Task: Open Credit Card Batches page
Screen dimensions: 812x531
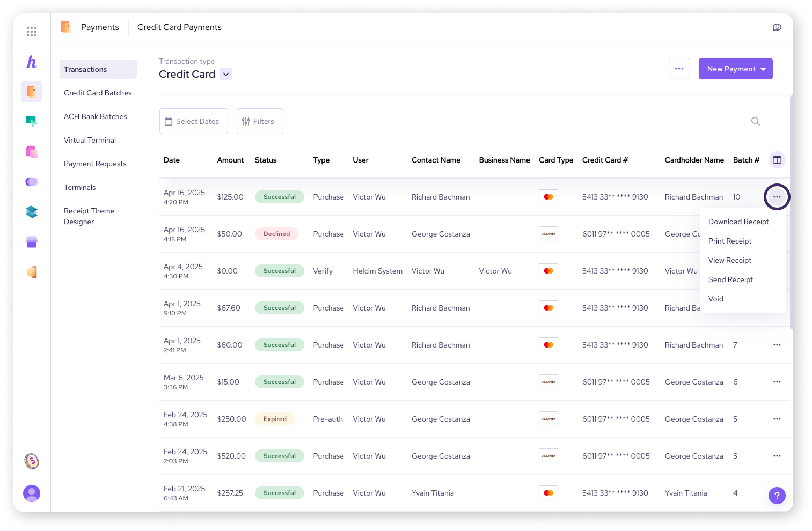Action: pos(98,93)
